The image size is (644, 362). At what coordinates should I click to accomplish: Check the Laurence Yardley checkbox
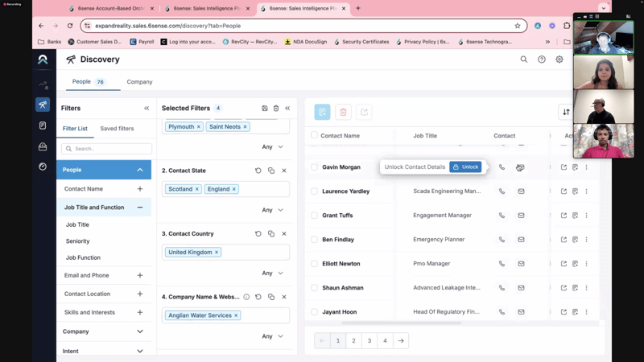[314, 191]
